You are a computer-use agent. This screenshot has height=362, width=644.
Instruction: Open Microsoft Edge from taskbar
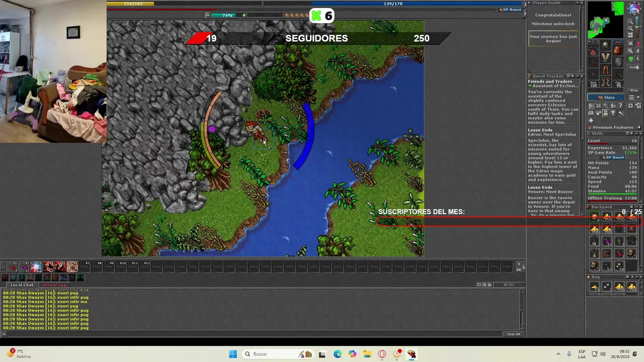pyautogui.click(x=337, y=354)
